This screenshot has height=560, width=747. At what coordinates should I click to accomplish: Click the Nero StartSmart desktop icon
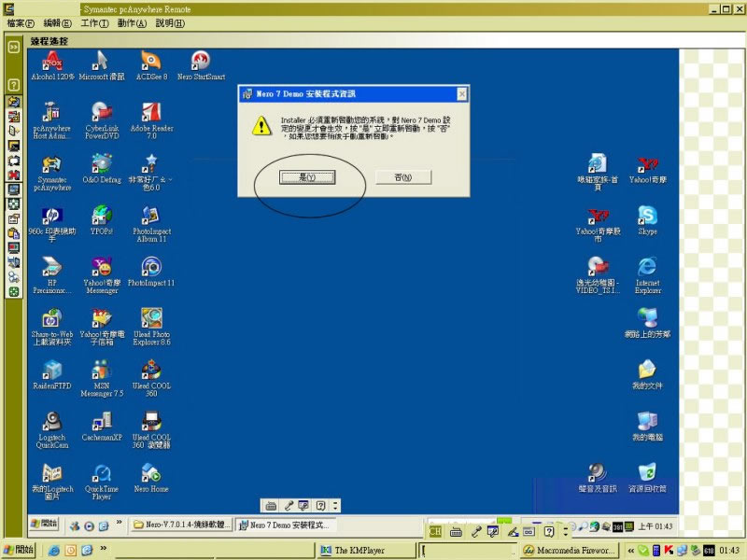pos(201,65)
